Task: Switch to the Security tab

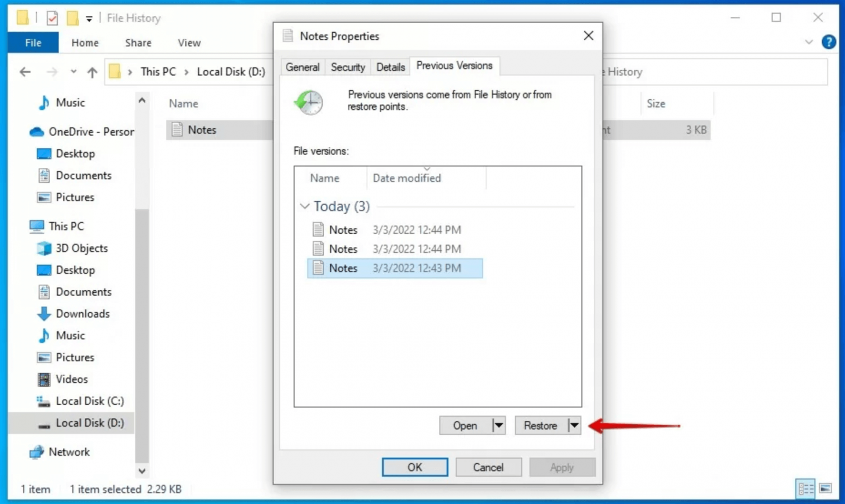Action: (348, 67)
